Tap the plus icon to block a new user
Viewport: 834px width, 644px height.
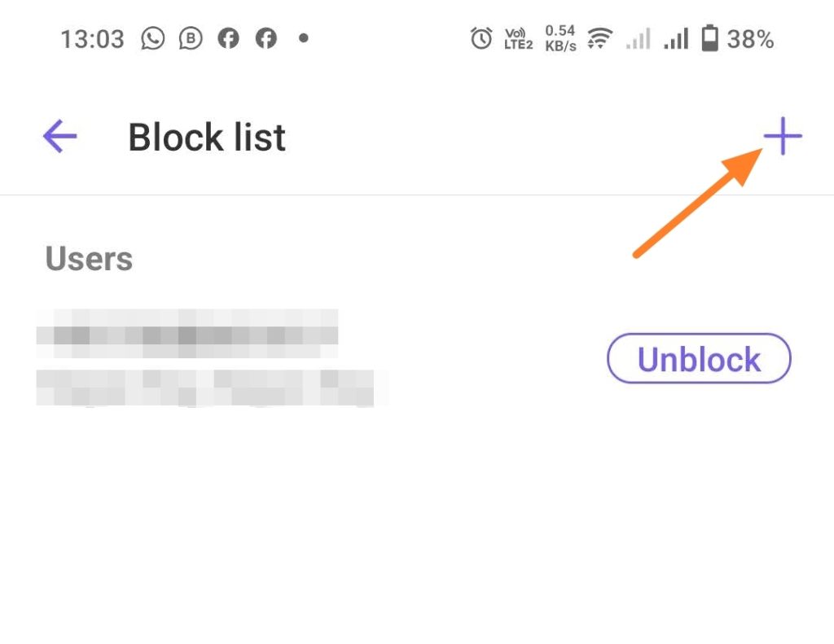[783, 136]
